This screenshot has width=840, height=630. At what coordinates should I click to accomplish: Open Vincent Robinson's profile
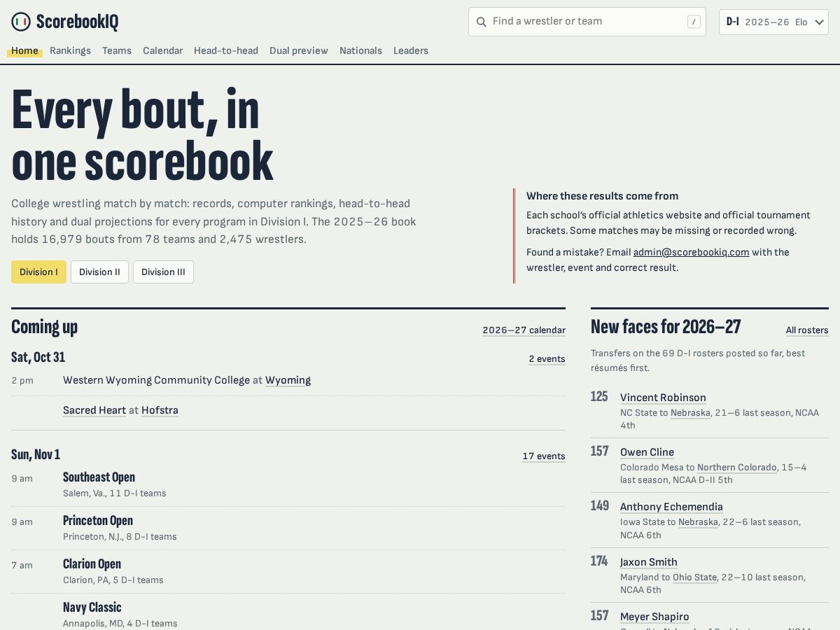coord(663,398)
